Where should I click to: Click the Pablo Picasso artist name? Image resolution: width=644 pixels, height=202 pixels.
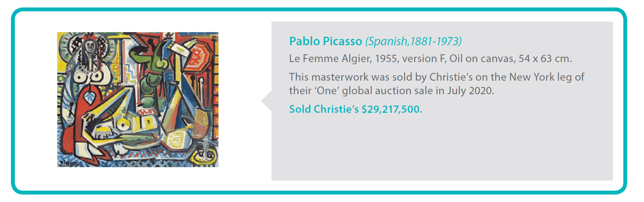coord(325,41)
